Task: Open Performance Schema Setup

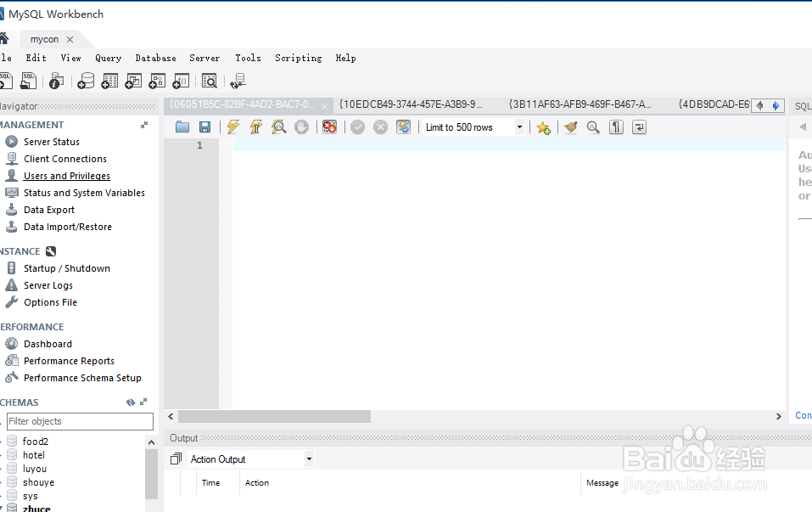Action: (x=81, y=379)
